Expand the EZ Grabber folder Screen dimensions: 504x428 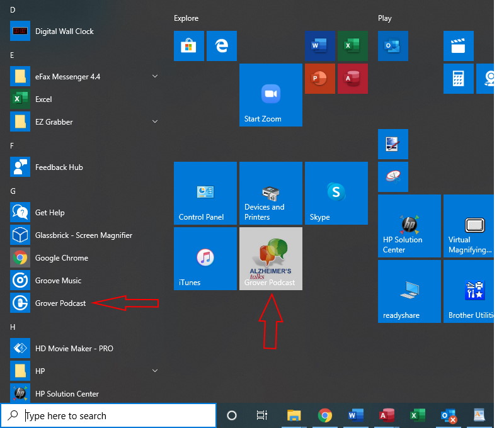click(x=155, y=121)
